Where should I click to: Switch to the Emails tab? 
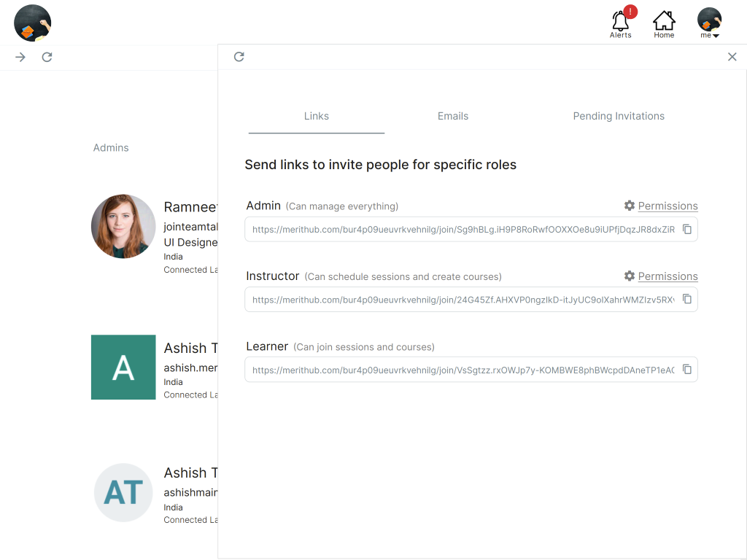pos(452,116)
